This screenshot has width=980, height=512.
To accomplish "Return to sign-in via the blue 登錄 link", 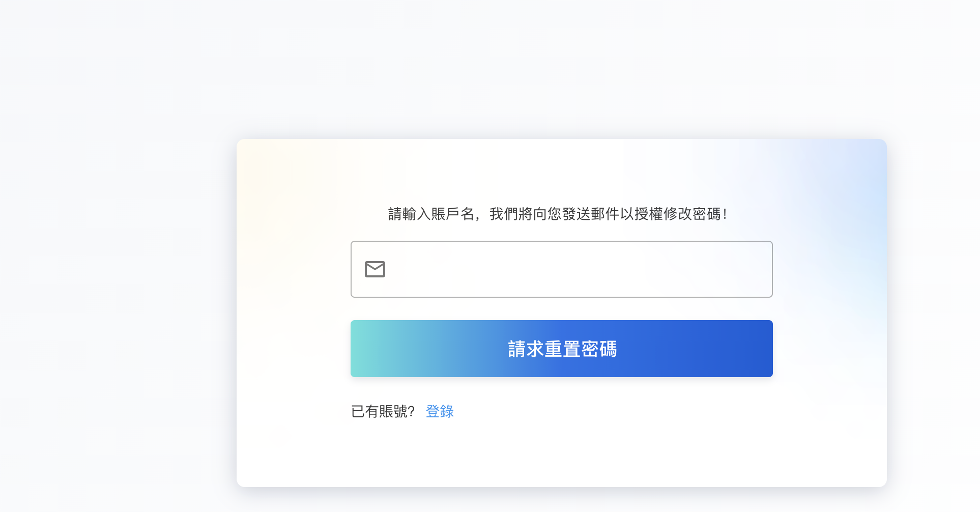I will [440, 411].
